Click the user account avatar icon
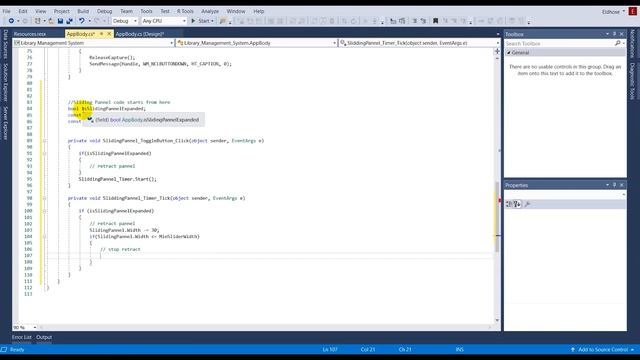The width and height of the screenshot is (640, 360). point(633,11)
